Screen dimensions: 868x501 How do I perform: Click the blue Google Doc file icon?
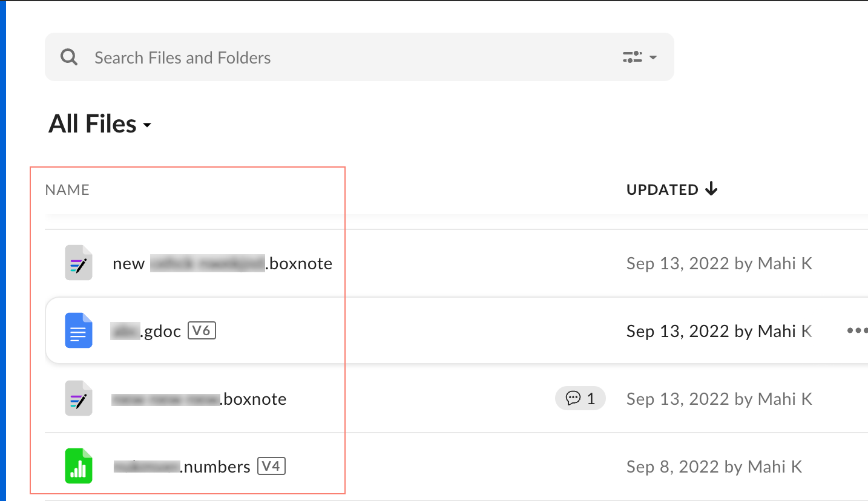tap(79, 331)
